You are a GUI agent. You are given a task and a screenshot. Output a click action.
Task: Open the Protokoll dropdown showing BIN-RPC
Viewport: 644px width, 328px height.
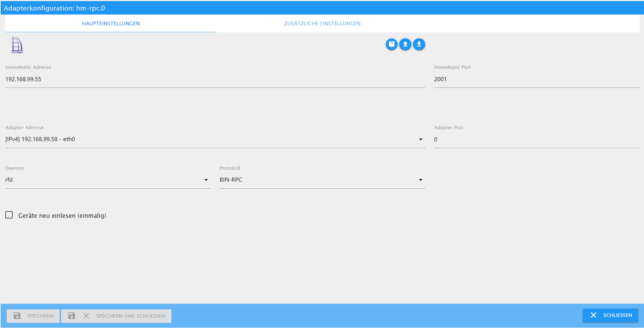[x=322, y=180]
